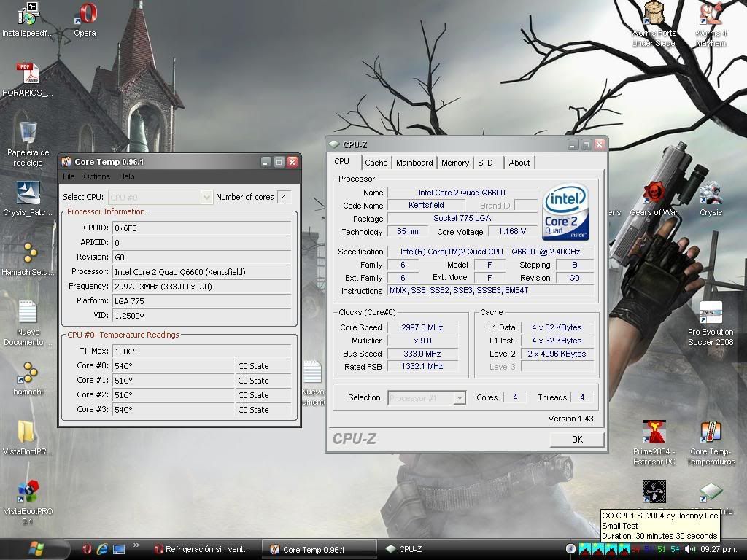This screenshot has width=747, height=560.
Task: Click the volume speaker tray icon
Action: pyautogui.click(x=690, y=550)
